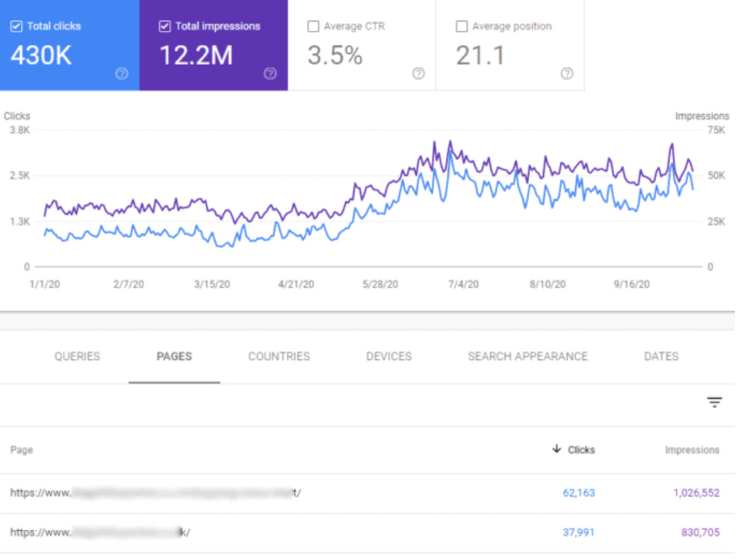Click the 7/4/20 date label on chart
This screenshot has width=747, height=560.
click(x=464, y=284)
